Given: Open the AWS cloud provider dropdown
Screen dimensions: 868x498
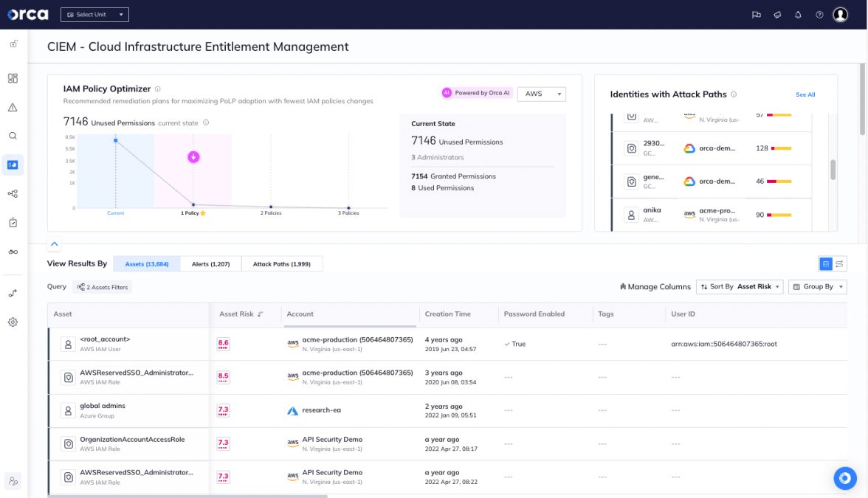Looking at the screenshot, I should [x=542, y=94].
